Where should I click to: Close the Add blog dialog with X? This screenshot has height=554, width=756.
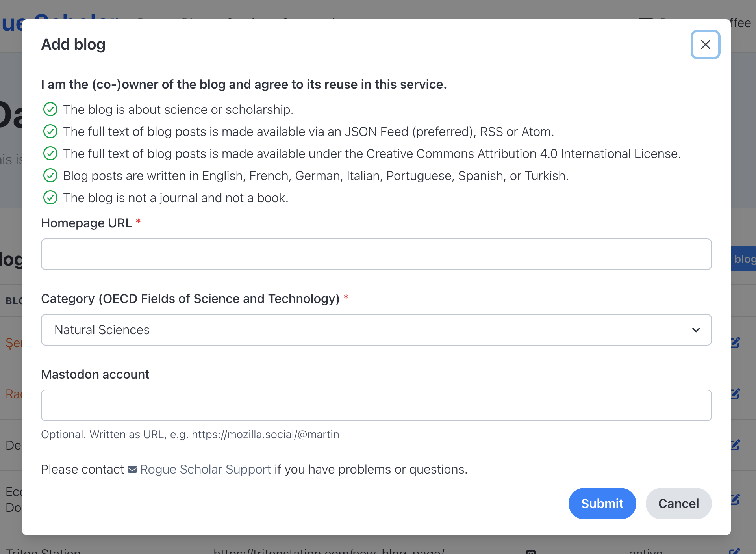coord(705,45)
